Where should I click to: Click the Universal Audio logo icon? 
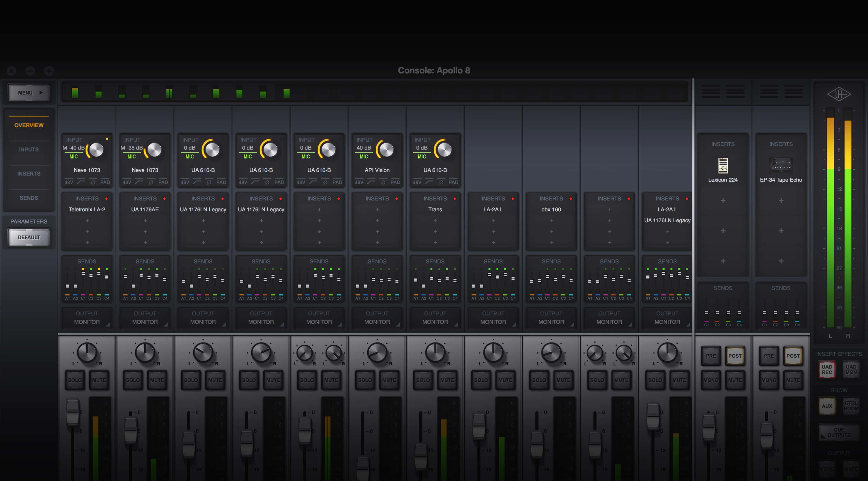(839, 94)
